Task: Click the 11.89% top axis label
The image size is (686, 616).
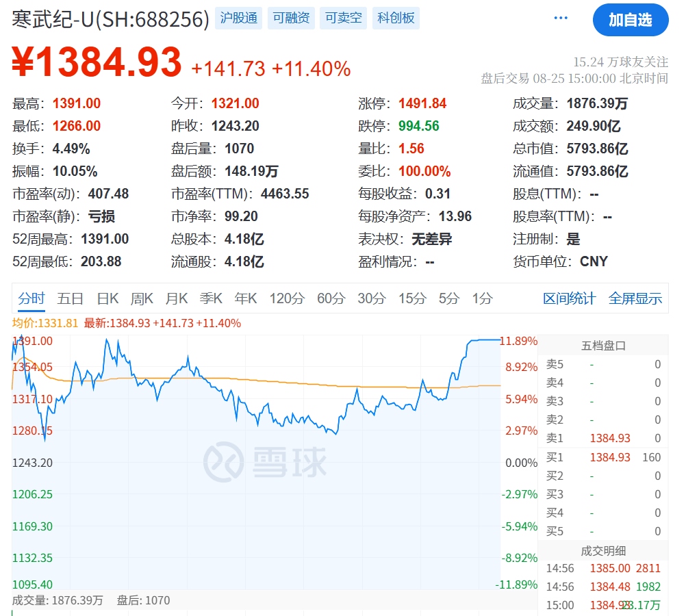Action: [519, 342]
